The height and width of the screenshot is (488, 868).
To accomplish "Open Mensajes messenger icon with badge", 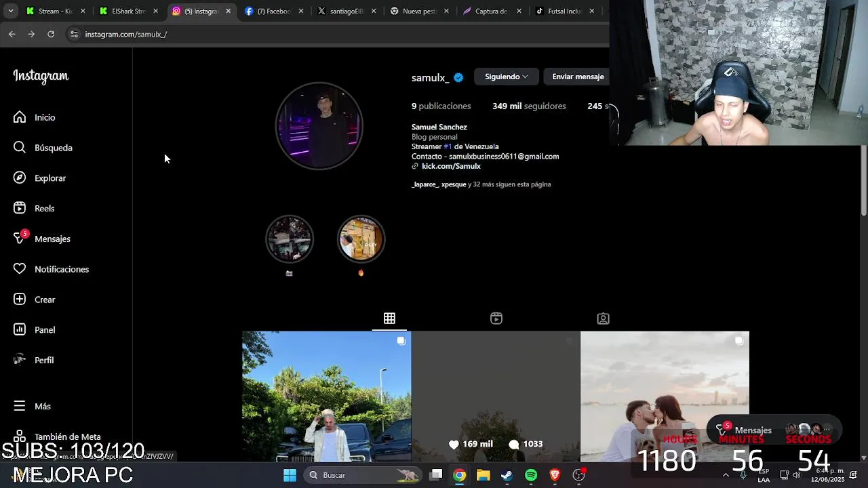I will pos(20,239).
